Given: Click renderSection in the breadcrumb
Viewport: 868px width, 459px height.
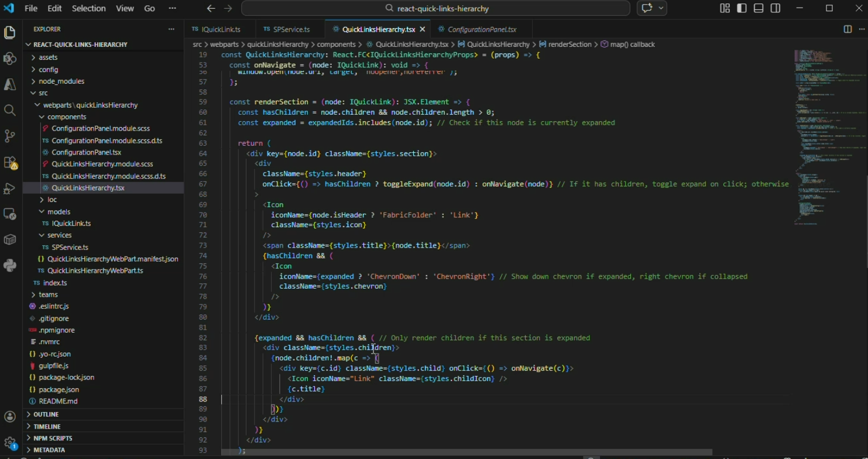Looking at the screenshot, I should [569, 44].
